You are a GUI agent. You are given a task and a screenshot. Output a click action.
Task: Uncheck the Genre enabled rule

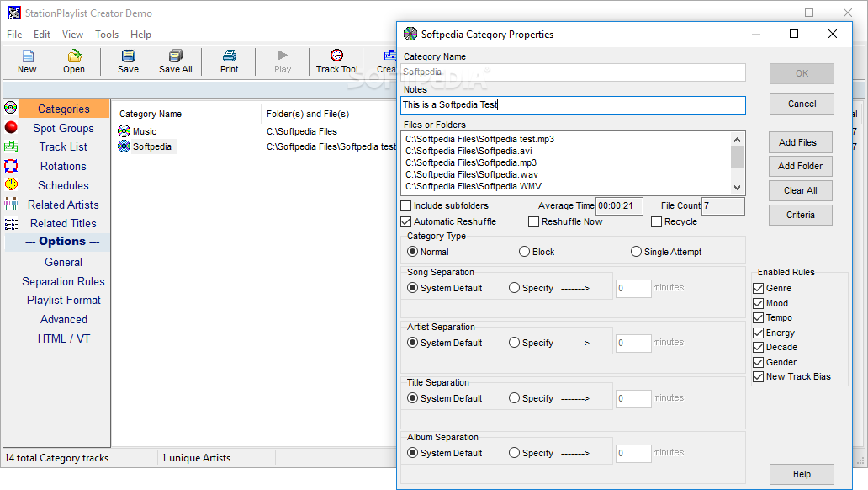(x=759, y=288)
